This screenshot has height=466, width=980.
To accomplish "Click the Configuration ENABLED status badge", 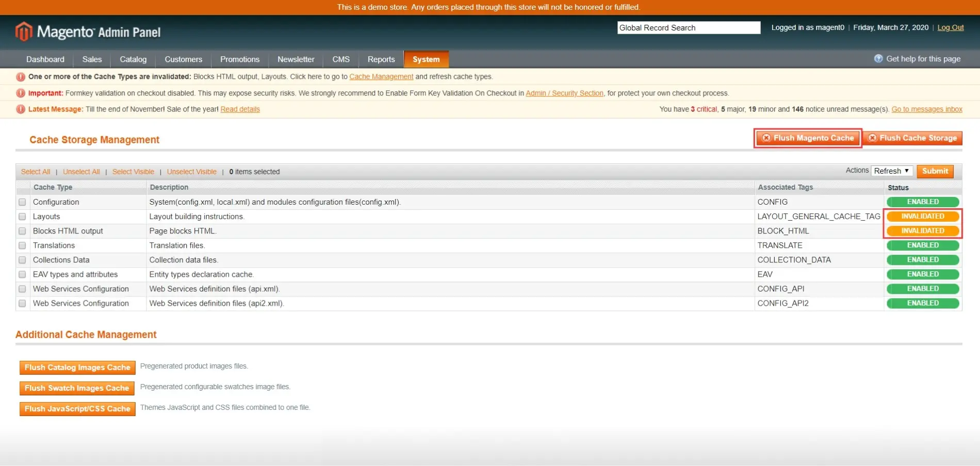I will (923, 202).
